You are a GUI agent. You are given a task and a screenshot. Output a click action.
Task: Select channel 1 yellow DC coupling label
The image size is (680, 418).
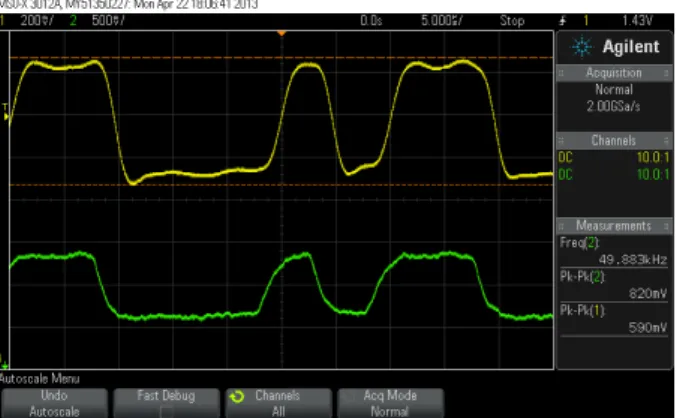(x=566, y=157)
